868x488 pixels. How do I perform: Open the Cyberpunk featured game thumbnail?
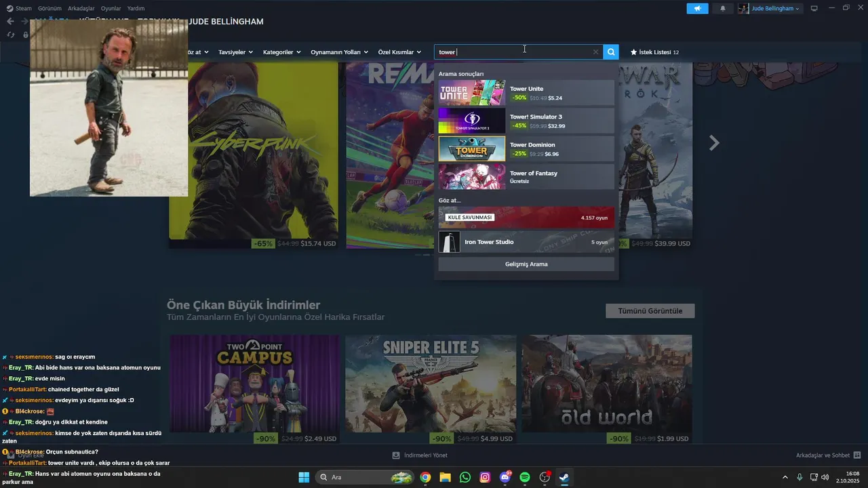[254, 150]
